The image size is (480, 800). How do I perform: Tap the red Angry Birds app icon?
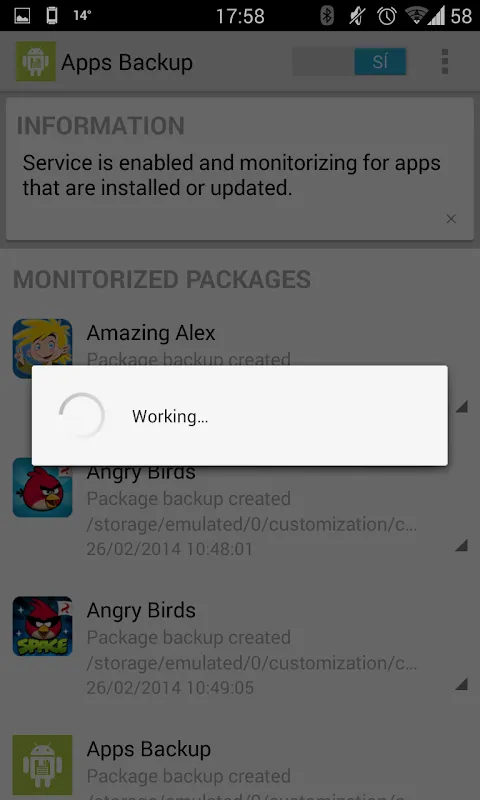click(42, 487)
